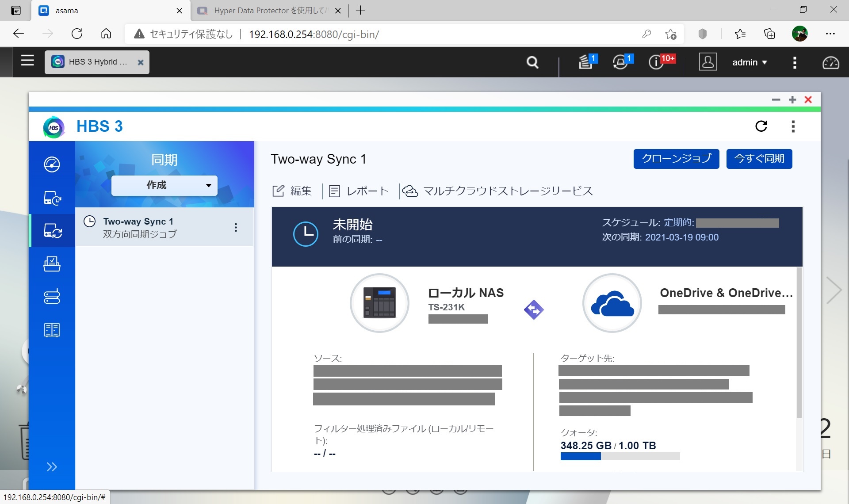Expand the sidebar with double-chevron
The height and width of the screenshot is (504, 849).
pos(52,467)
